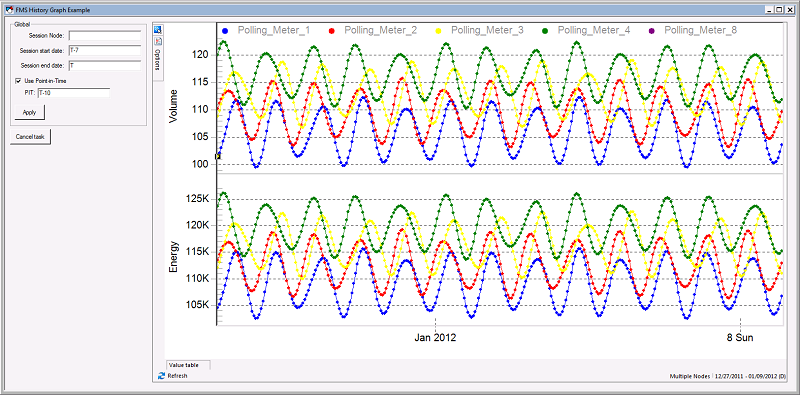Click the green Polling_Meter_4 legend dot
Viewport: 800px width, 395px height.
[x=545, y=31]
